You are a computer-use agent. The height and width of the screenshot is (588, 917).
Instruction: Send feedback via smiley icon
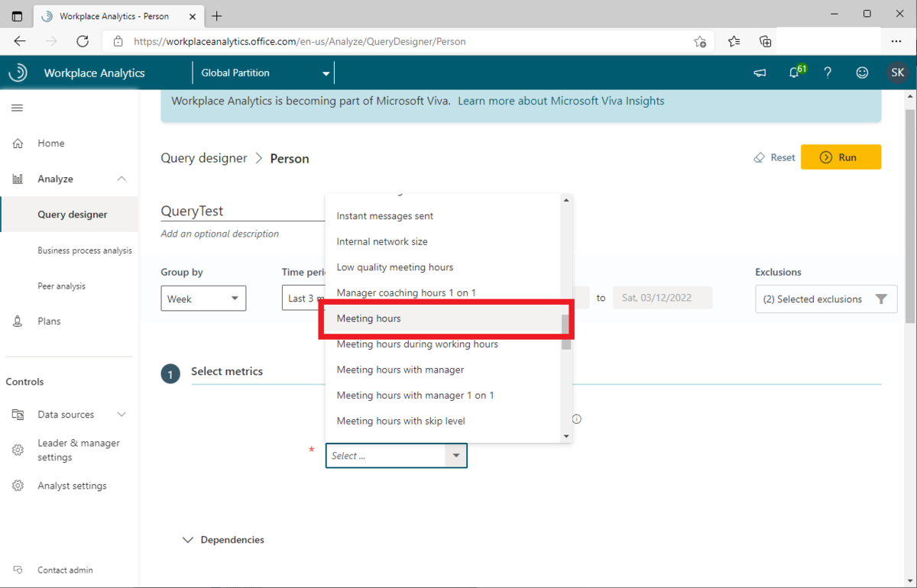(862, 73)
